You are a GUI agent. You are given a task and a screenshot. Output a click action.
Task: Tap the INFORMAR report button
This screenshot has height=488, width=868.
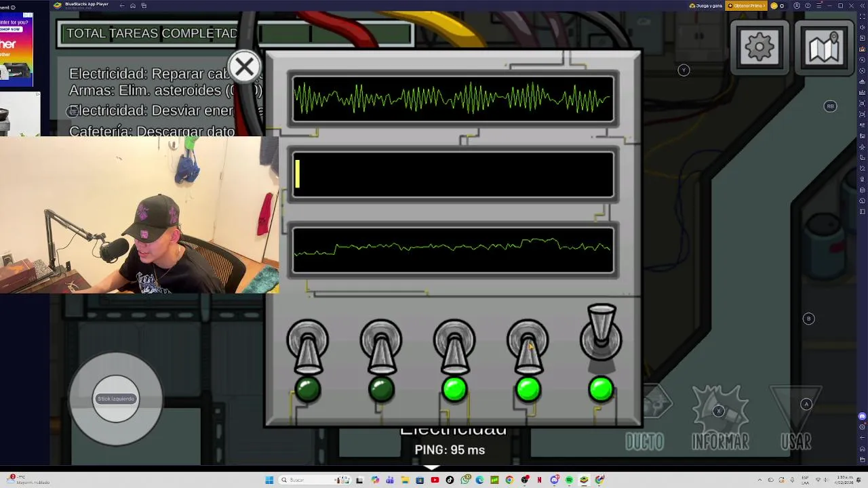[720, 419]
